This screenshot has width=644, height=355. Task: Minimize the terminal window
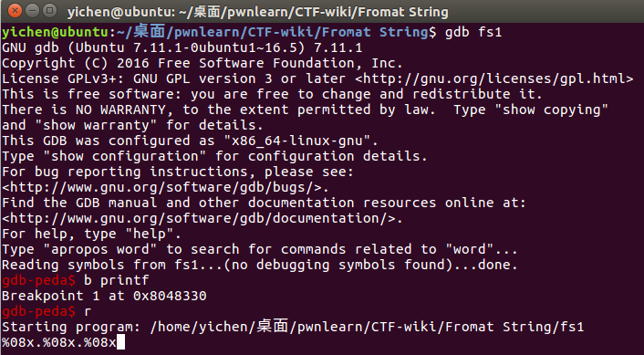click(x=33, y=11)
